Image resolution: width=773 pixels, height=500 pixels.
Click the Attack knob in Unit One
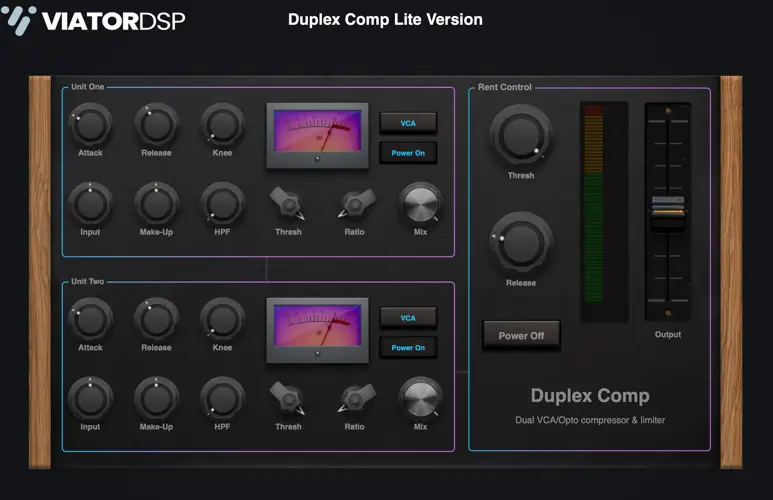90,125
